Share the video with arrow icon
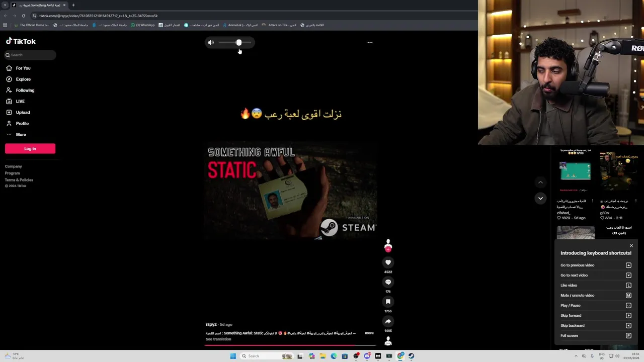The height and width of the screenshot is (362, 644). click(388, 321)
